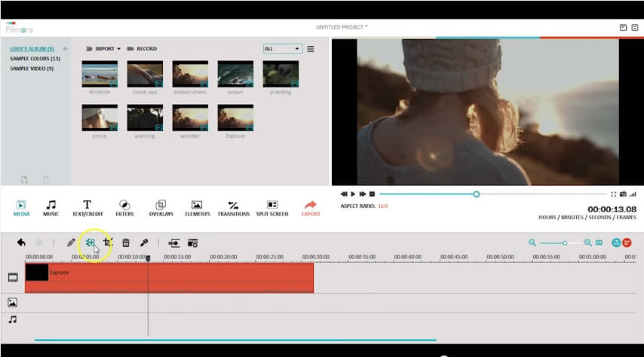Select the ocean clip thumbnail
The height and width of the screenshot is (357, 644).
(x=235, y=74)
